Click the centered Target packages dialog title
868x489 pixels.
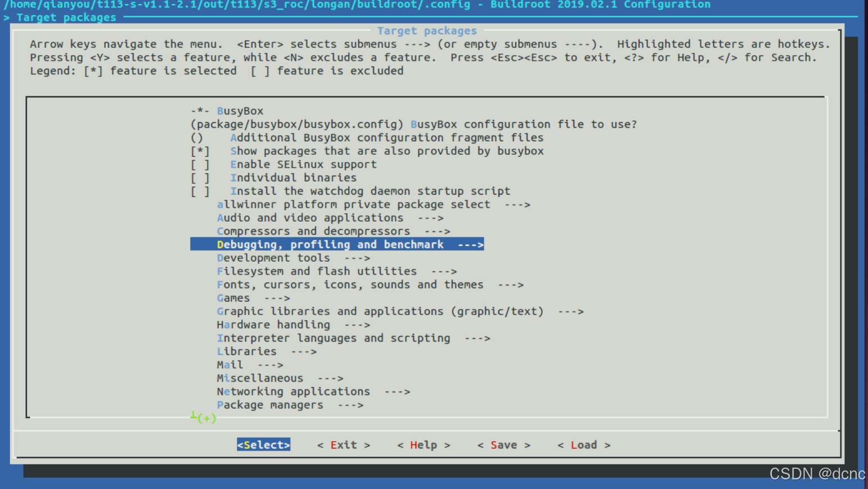tap(427, 31)
